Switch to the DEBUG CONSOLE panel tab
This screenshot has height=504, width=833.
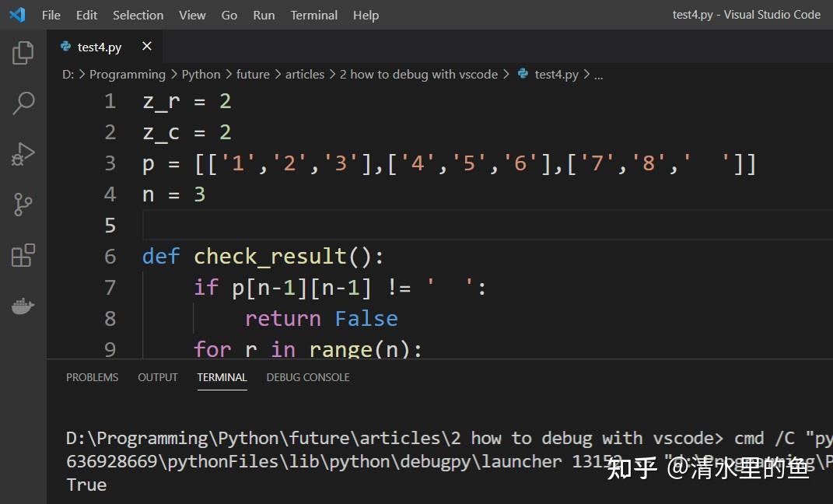click(x=308, y=377)
